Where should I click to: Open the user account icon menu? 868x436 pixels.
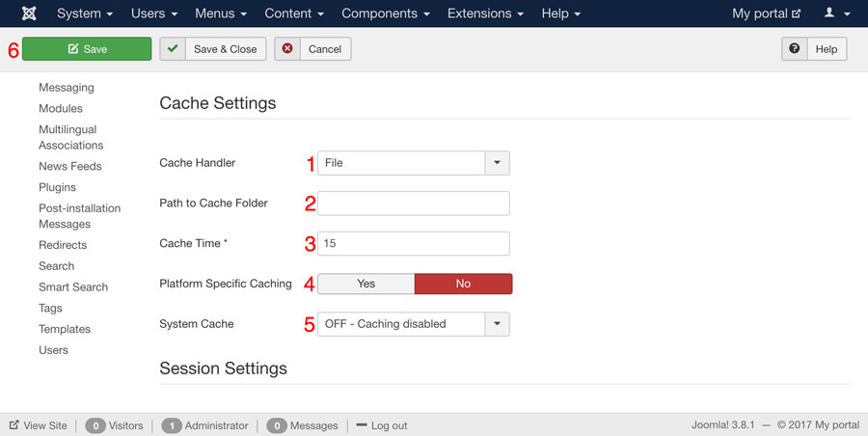click(835, 14)
